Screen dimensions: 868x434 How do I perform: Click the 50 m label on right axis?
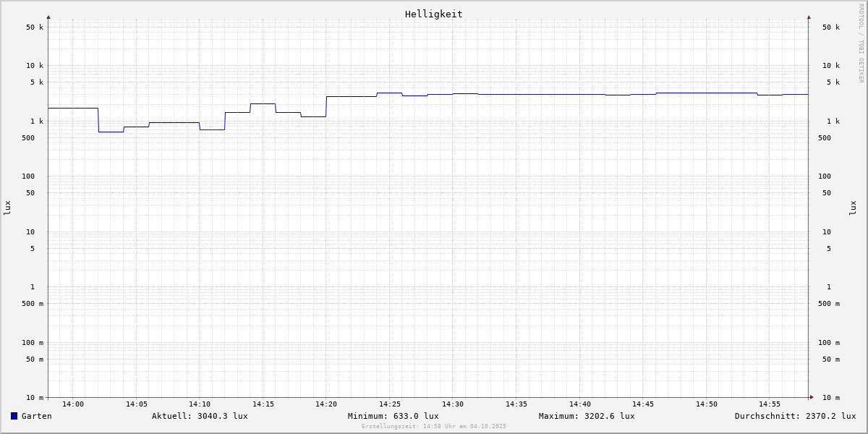coord(831,359)
